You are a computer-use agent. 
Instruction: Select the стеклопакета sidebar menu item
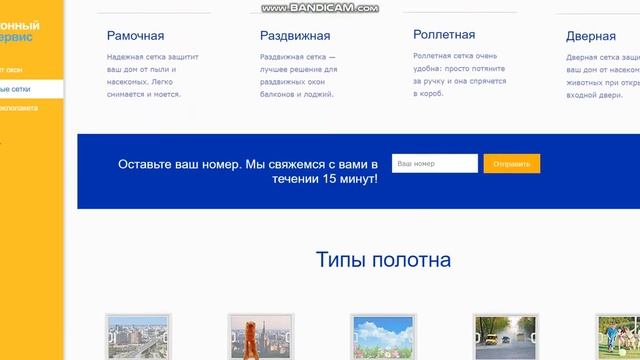click(19, 108)
